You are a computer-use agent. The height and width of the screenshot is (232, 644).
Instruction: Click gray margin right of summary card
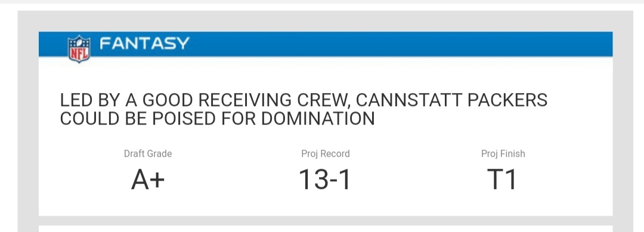pos(623,123)
